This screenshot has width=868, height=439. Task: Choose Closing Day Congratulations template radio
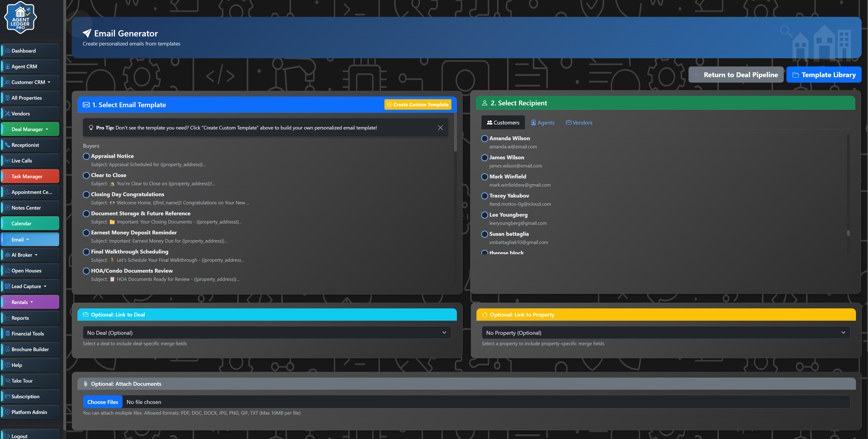86,194
